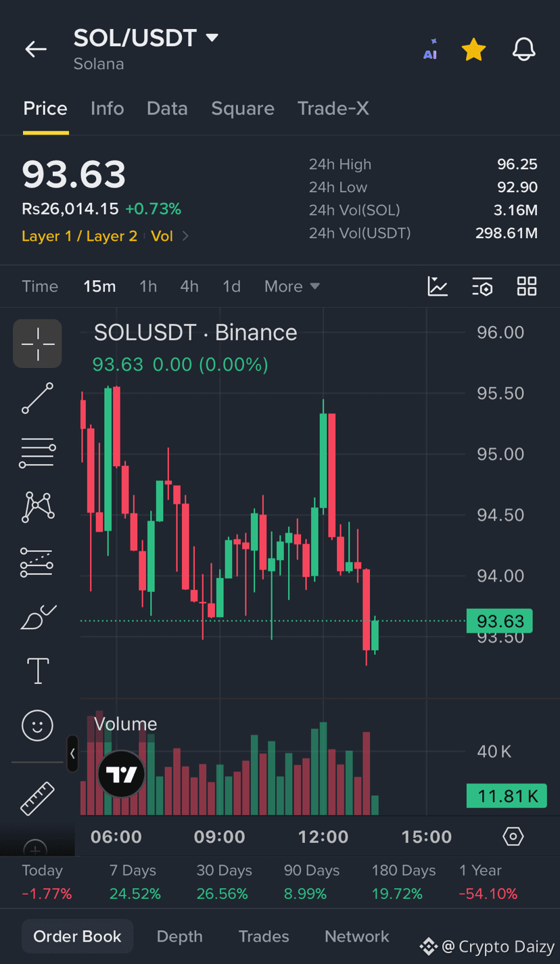Screen dimensions: 560x964
Task: Click the 09:00 time axis label
Action: pyautogui.click(x=220, y=837)
